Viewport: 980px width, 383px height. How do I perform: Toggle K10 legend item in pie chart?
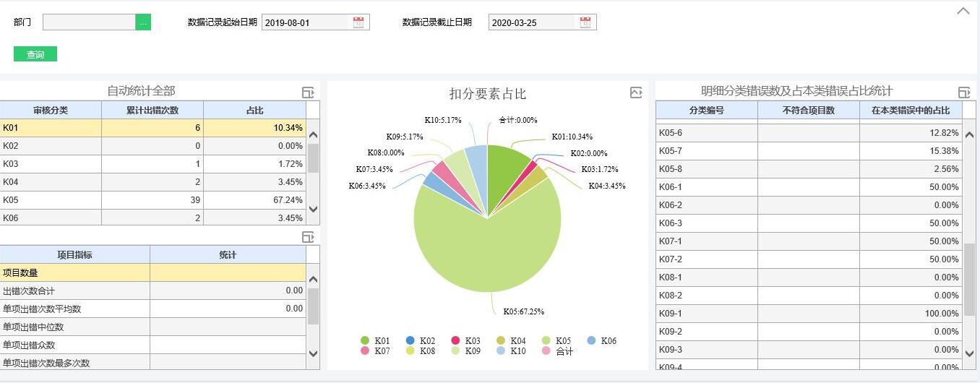[x=511, y=351]
